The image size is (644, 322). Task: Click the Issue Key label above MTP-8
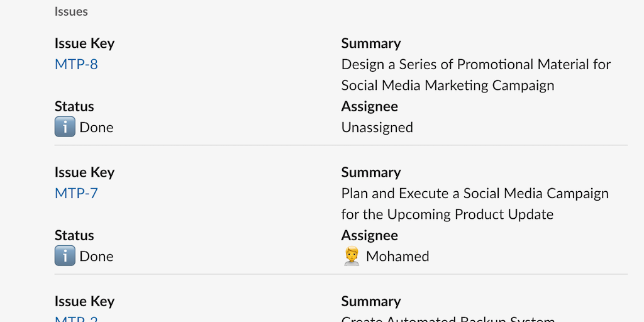(x=84, y=43)
